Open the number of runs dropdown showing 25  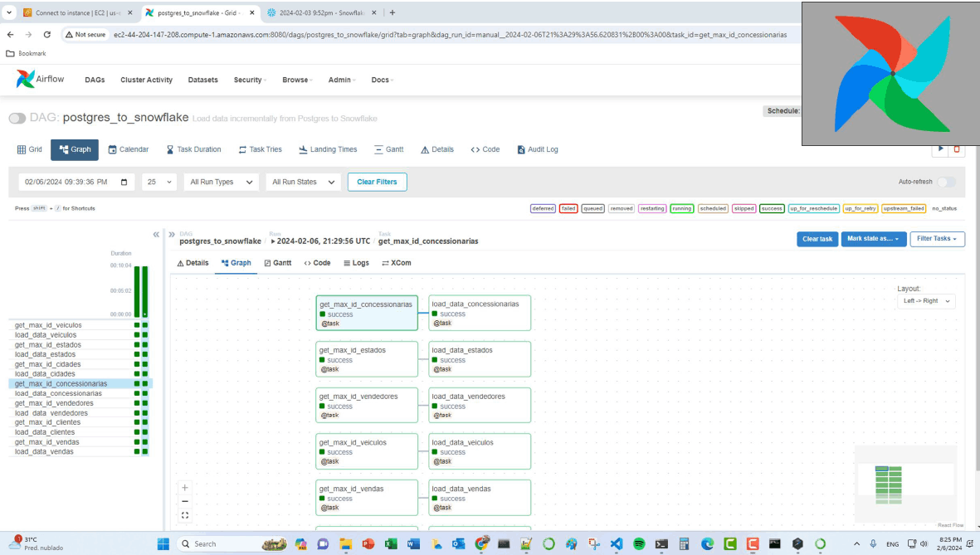(x=158, y=182)
